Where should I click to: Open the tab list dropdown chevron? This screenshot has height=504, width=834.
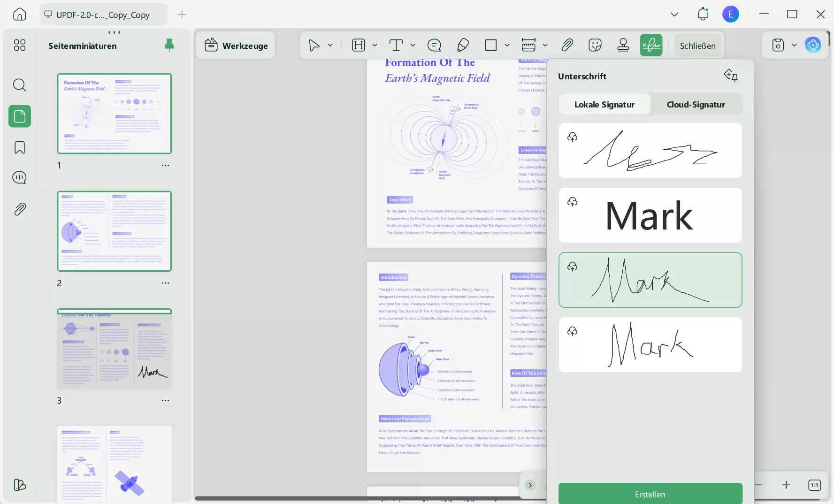click(x=674, y=14)
